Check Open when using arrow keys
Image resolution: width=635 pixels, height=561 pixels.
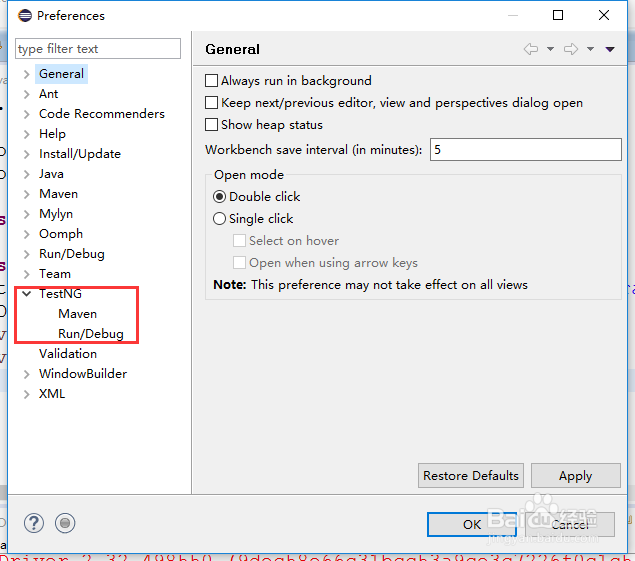239,262
